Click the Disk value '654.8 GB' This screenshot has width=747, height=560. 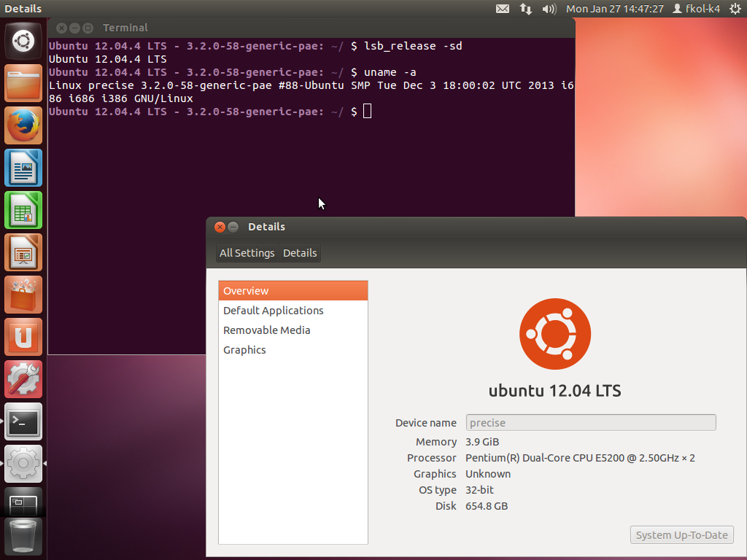pyautogui.click(x=487, y=506)
